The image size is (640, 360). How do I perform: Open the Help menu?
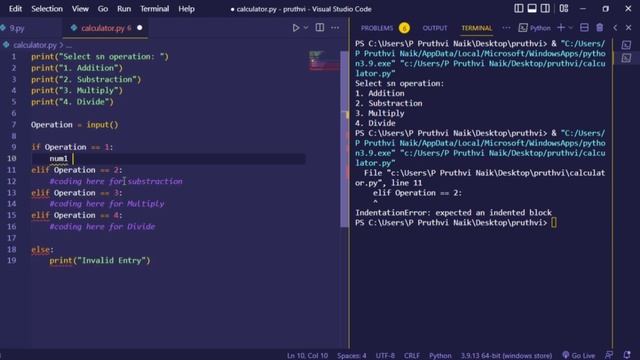click(x=186, y=9)
